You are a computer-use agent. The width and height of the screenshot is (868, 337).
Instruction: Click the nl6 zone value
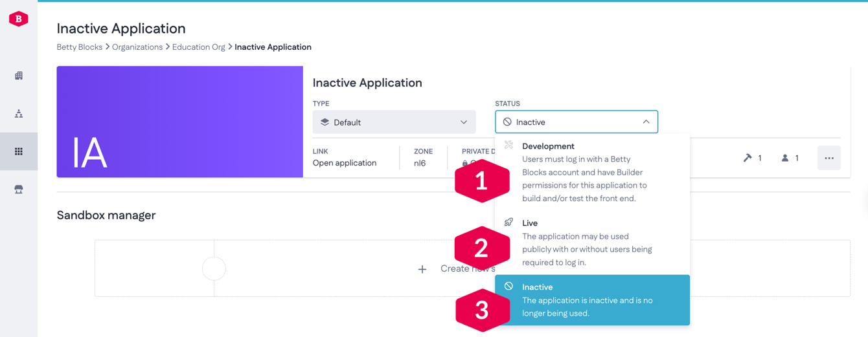420,163
